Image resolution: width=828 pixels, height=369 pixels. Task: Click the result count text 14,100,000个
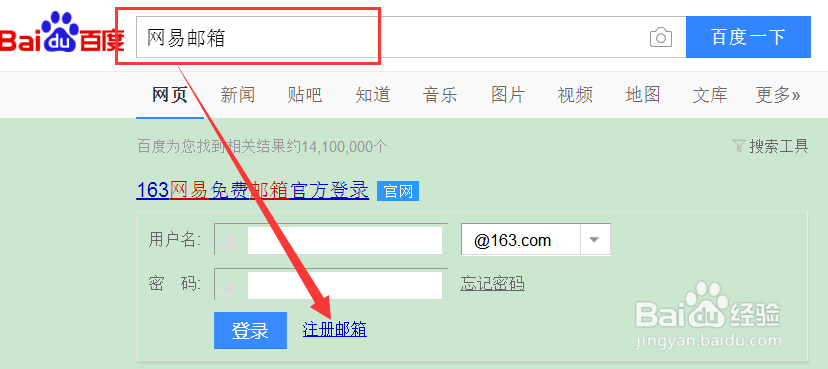[344, 146]
